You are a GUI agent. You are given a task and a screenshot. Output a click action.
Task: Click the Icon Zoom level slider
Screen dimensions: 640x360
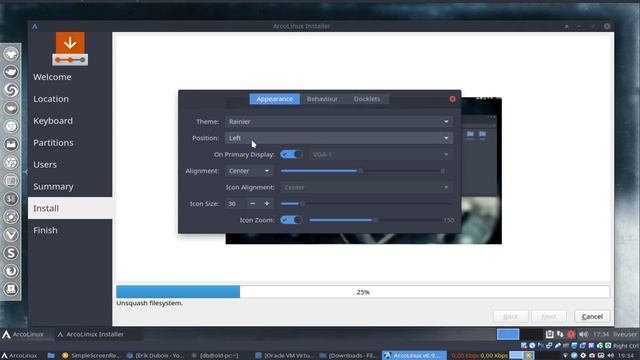point(375,220)
